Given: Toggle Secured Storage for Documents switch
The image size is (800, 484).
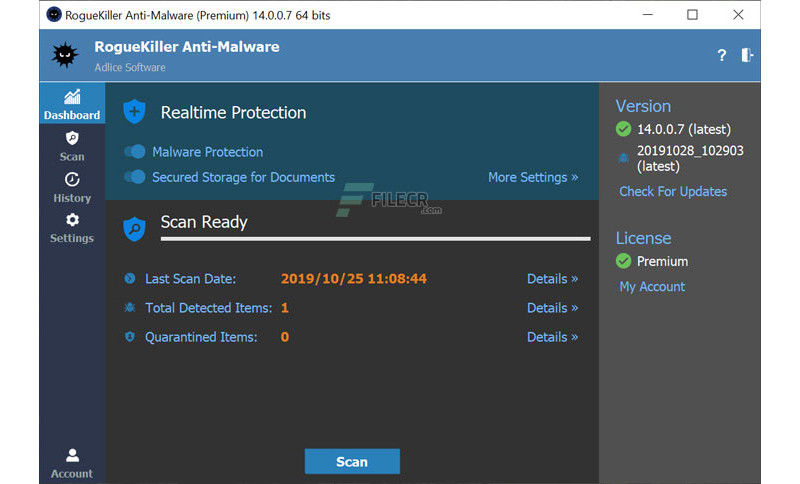Looking at the screenshot, I should click(x=135, y=177).
